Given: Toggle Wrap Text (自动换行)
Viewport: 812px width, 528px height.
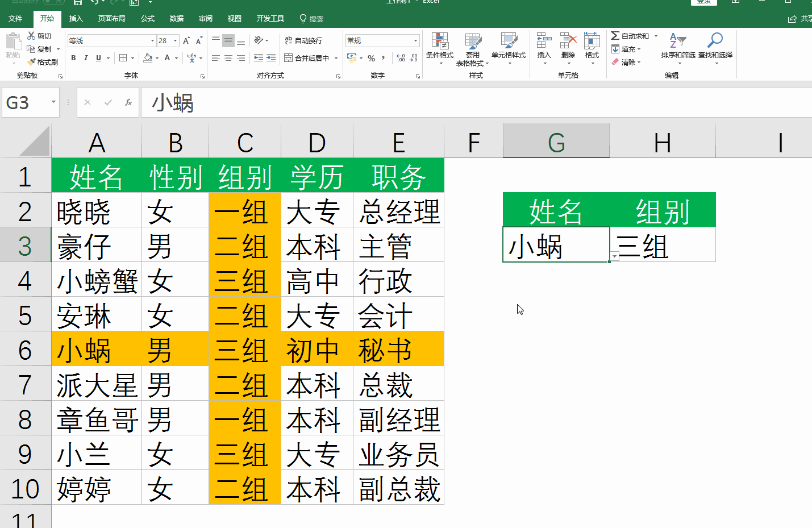Looking at the screenshot, I should [x=303, y=40].
